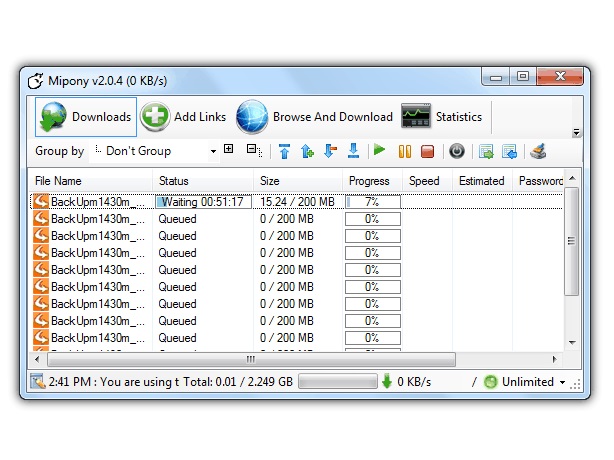The height and width of the screenshot is (460, 614).
Task: Click the total progress bar in status bar
Action: [338, 382]
